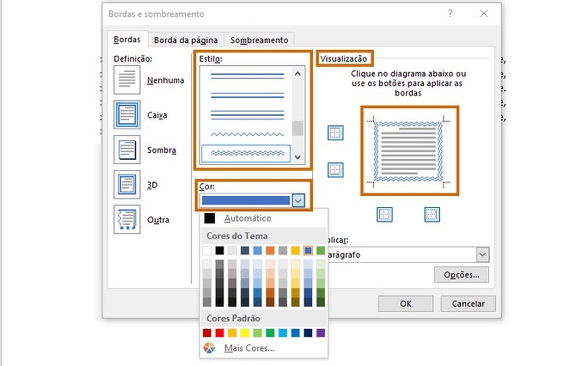Pick the black theme color swatch
The width and height of the screenshot is (588, 366).
220,251
